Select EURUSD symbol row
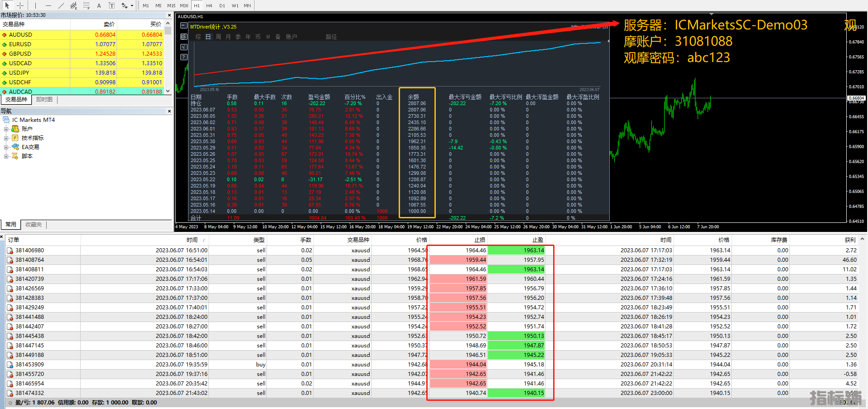Image resolution: width=868 pixels, height=409 pixels. 82,44
